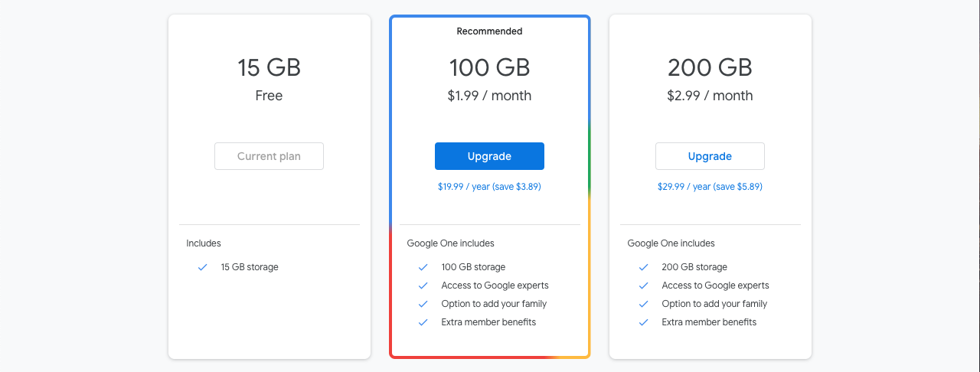
Task: Click the $1.99 / month price text
Action: point(489,96)
